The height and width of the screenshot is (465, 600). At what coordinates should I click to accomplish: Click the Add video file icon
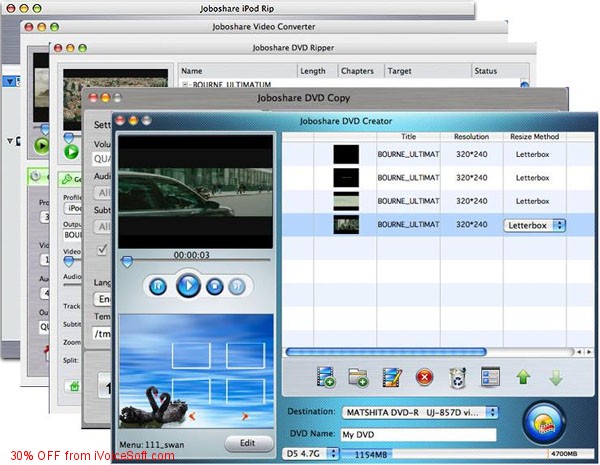point(326,377)
